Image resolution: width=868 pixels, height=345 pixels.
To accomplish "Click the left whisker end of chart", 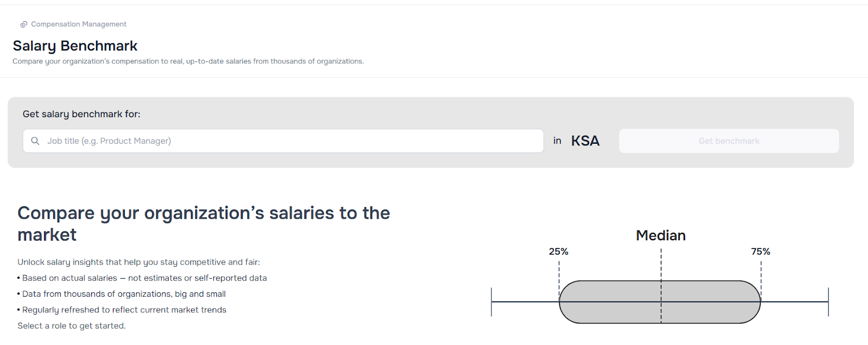I will [492, 302].
